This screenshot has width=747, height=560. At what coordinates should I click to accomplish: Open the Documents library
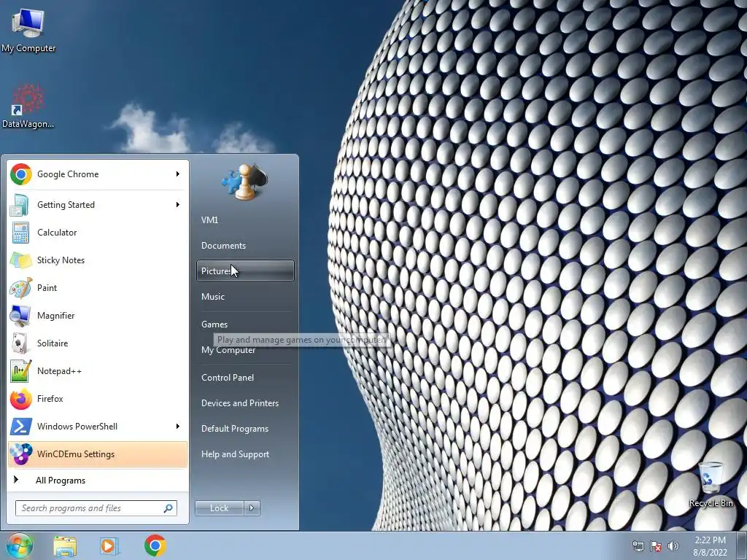tap(245, 246)
